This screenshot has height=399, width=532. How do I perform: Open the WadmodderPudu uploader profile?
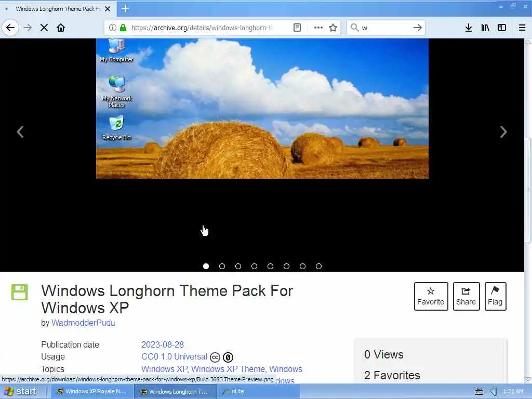click(x=83, y=323)
